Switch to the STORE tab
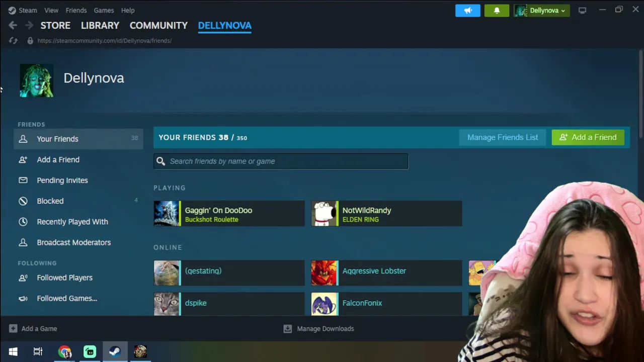Viewport: 644px width, 362px height. tap(55, 25)
